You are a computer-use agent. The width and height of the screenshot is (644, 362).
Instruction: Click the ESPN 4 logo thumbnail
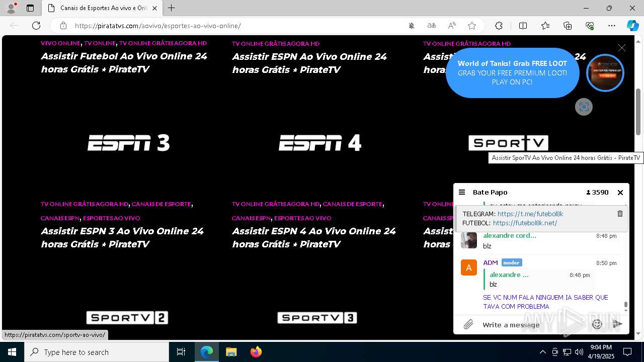coord(320,143)
